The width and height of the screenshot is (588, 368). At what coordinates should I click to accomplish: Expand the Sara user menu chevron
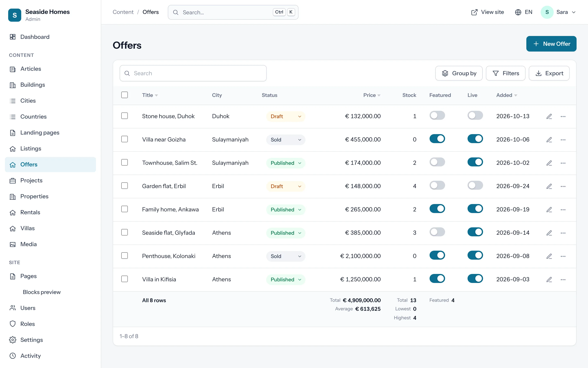click(574, 12)
